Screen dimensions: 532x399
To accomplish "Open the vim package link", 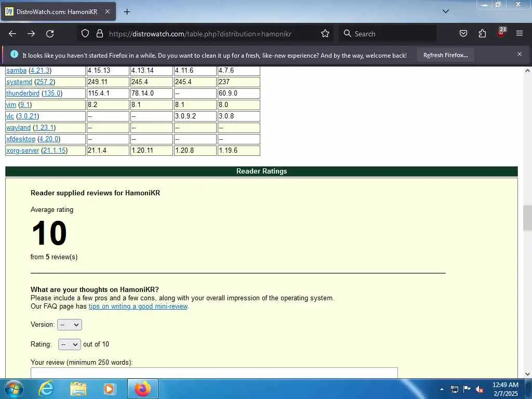I will (11, 105).
